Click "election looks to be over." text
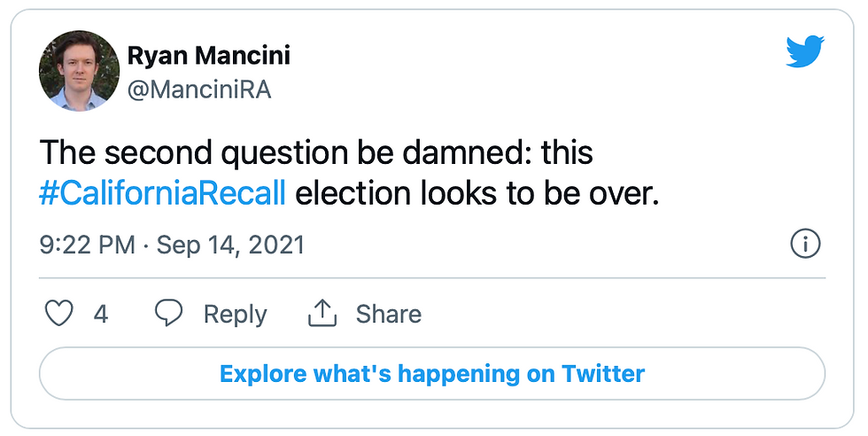This screenshot has width=868, height=436. point(477,193)
